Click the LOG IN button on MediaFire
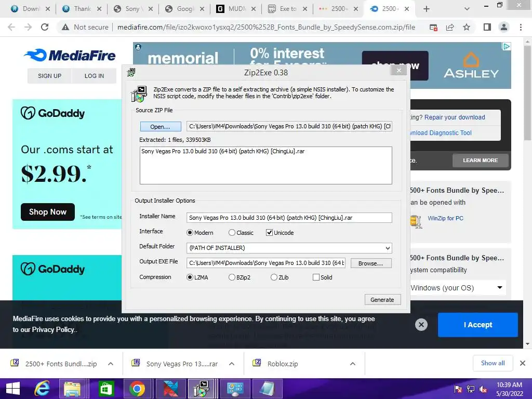Screen dimensions: 532x399 tap(94, 76)
